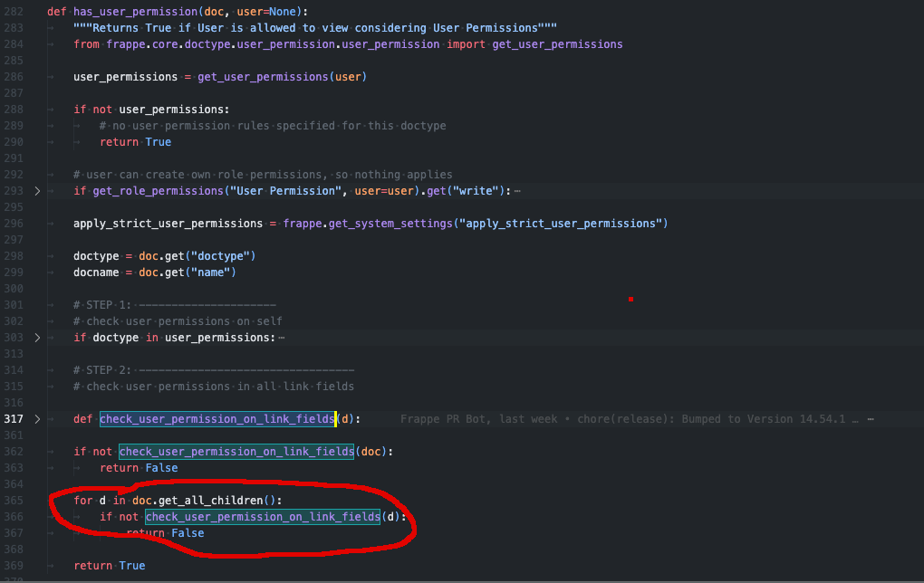The width and height of the screenshot is (924, 583).
Task: Click the import keyword on line 284
Action: click(x=466, y=43)
